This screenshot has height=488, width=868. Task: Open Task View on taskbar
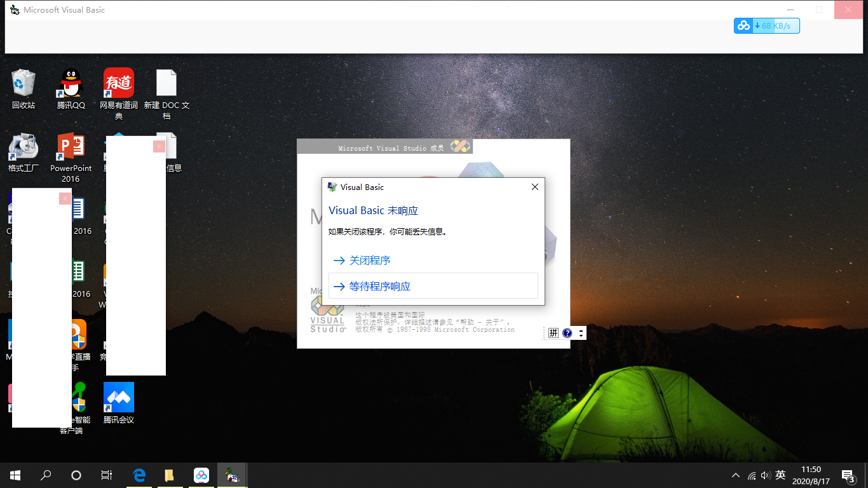(x=107, y=475)
